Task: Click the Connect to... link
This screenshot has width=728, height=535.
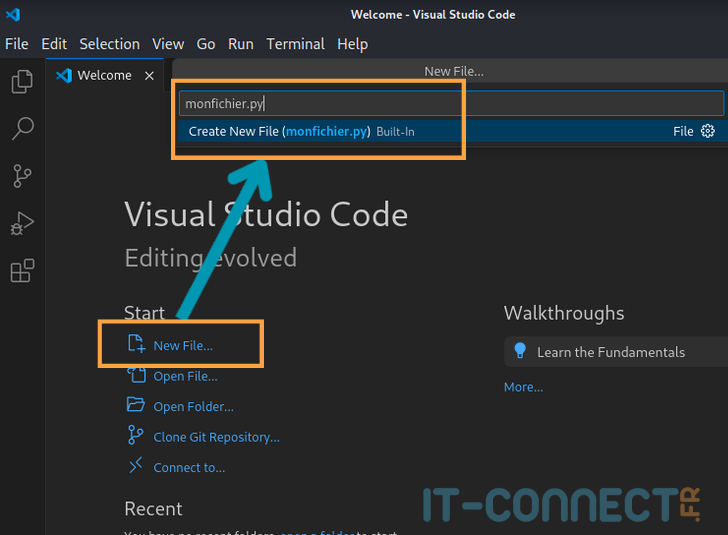Action: pyautogui.click(x=189, y=467)
